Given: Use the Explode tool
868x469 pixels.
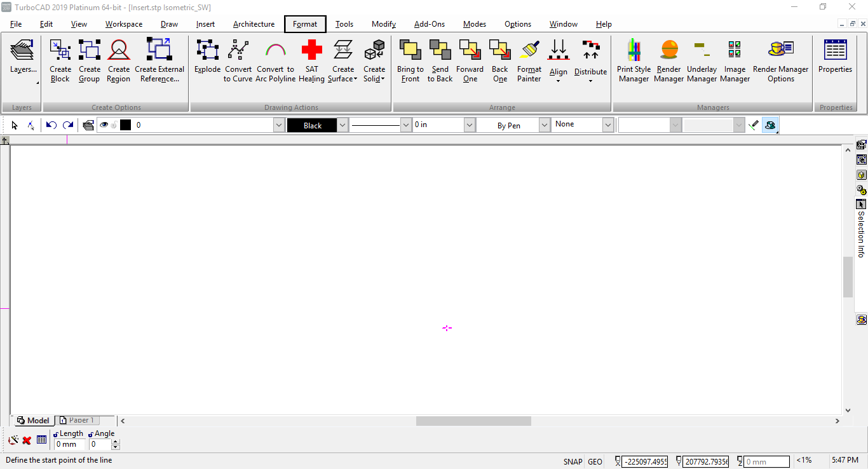Looking at the screenshot, I should (207, 56).
